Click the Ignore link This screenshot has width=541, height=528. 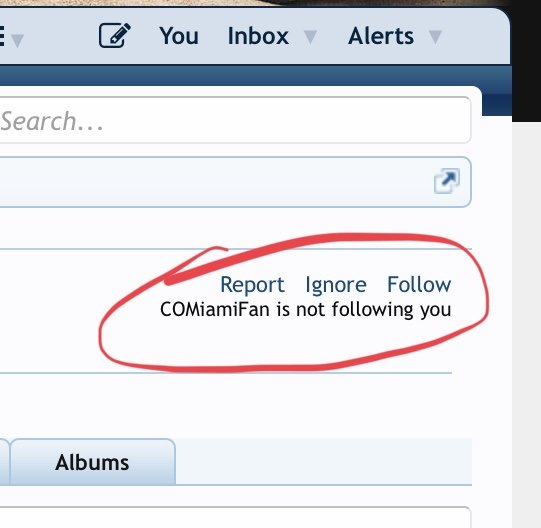tap(336, 285)
